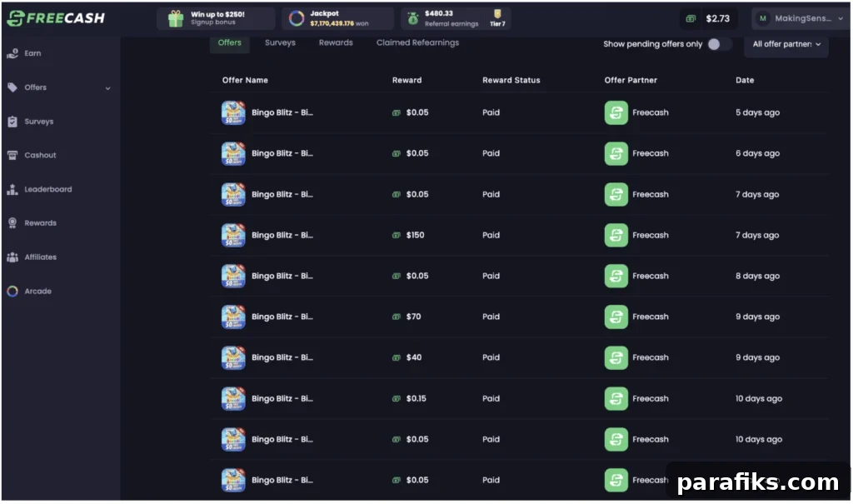This screenshot has height=504, width=853.
Task: Click Paid status in the $70 row
Action: (491, 317)
